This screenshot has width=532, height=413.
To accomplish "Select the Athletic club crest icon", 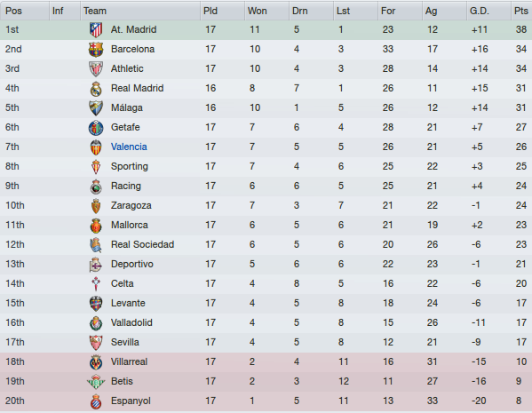I will pos(96,69).
